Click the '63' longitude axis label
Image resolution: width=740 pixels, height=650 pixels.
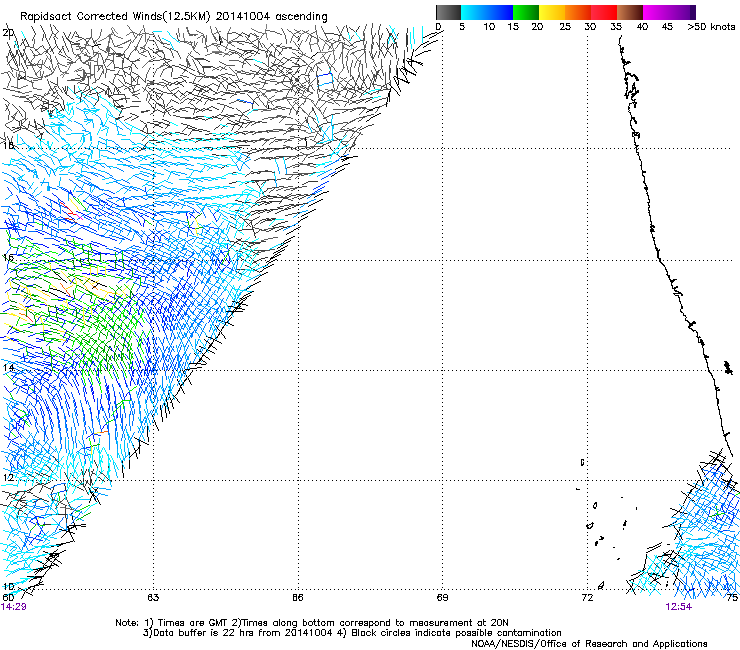(x=153, y=598)
